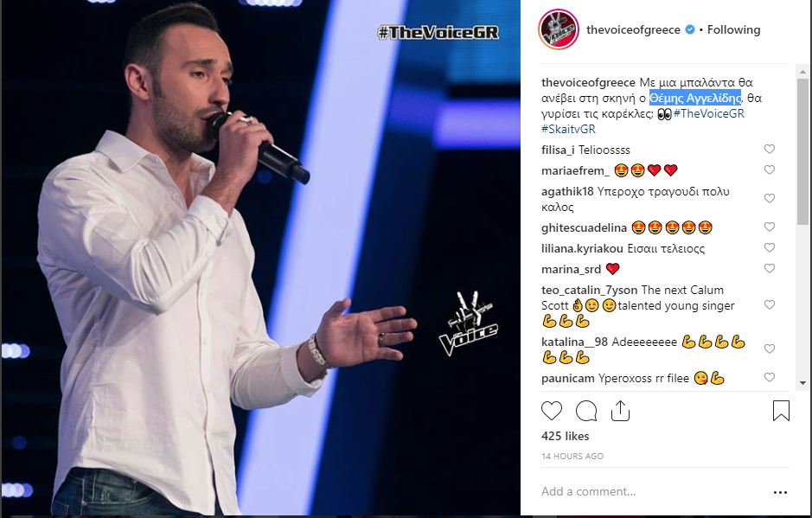Open the #TheVoiceGR hashtag link
Image resolution: width=812 pixels, height=518 pixels.
click(x=708, y=113)
